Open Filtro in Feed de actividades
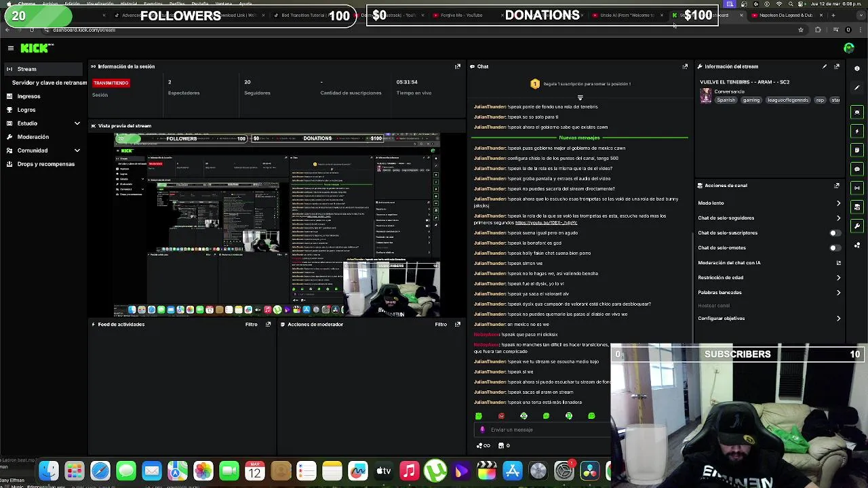Image resolution: width=868 pixels, height=488 pixels. click(251, 324)
